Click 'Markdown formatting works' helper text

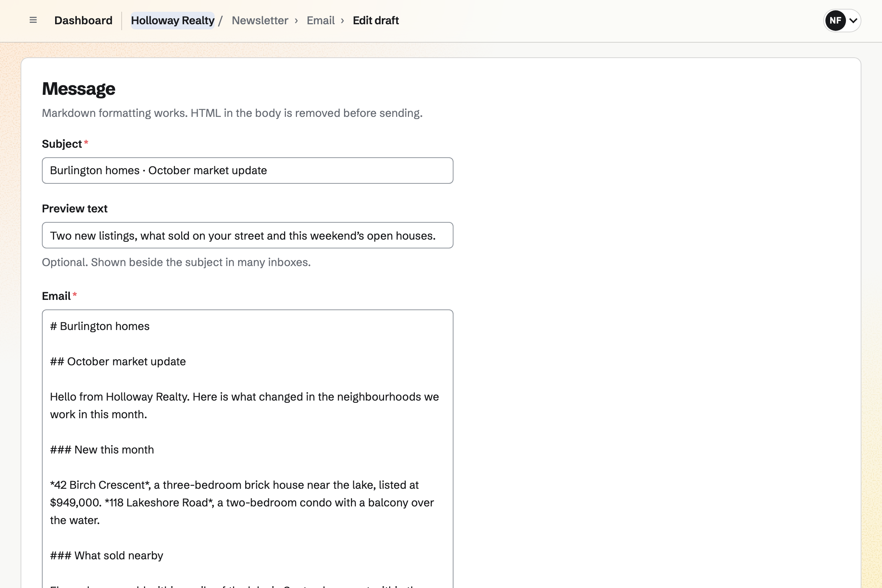pos(232,113)
